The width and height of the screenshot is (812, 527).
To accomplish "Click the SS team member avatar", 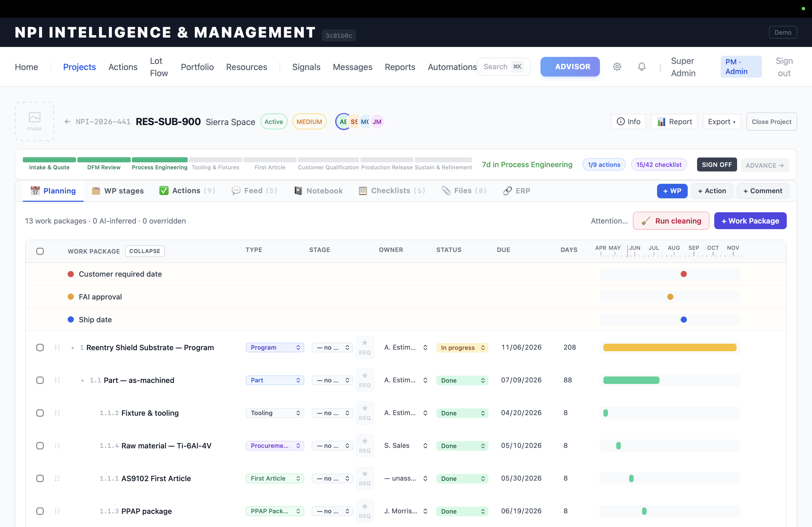I will tap(354, 122).
